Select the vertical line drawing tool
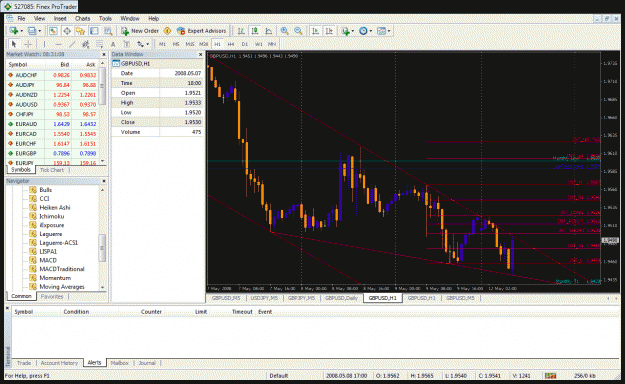The height and width of the screenshot is (384, 625). (x=44, y=44)
